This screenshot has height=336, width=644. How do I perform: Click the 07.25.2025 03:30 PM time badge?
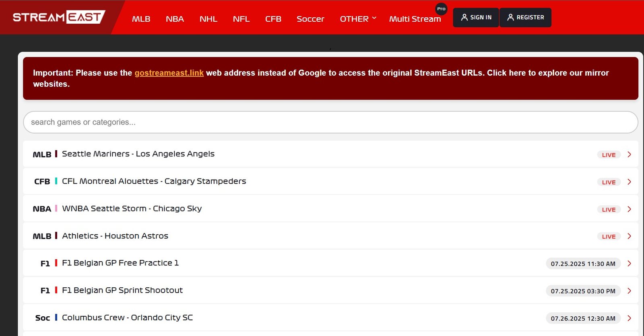(x=583, y=291)
